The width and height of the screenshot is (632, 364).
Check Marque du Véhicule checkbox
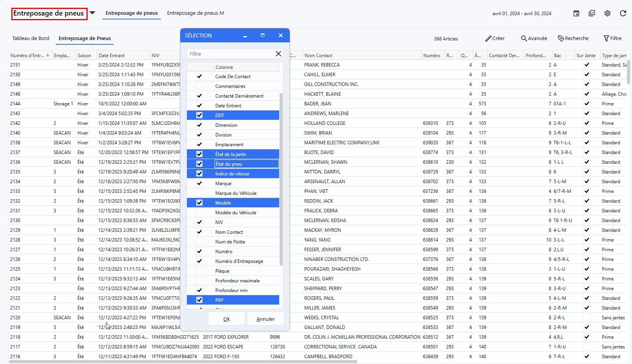199,193
